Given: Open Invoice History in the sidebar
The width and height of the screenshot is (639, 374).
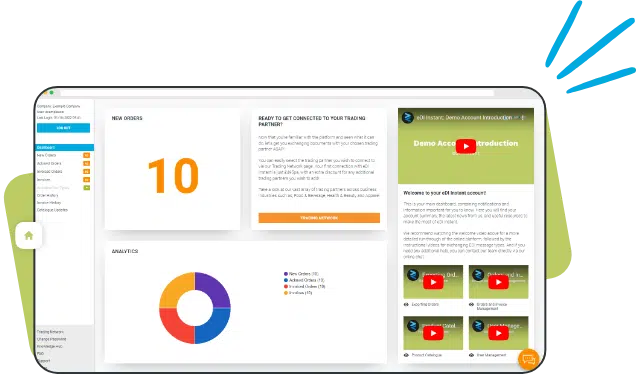Looking at the screenshot, I should tap(49, 202).
